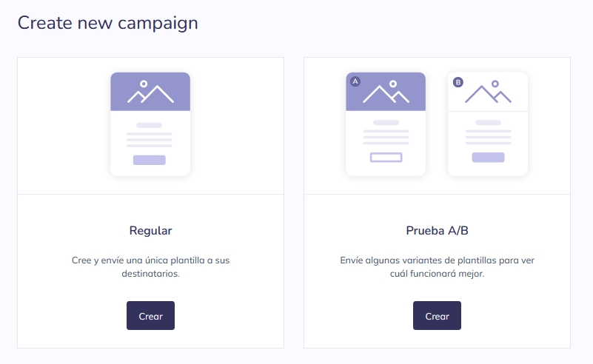
Task: Click Crear button under Prueba A/B
Action: click(x=437, y=316)
